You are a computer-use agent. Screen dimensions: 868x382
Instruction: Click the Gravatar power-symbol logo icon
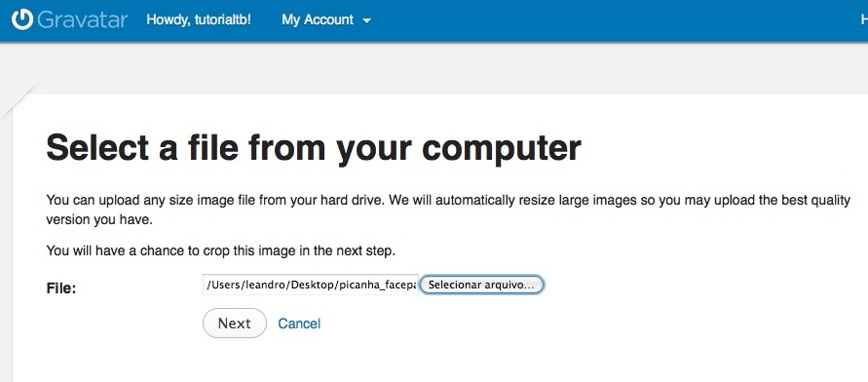click(x=22, y=19)
